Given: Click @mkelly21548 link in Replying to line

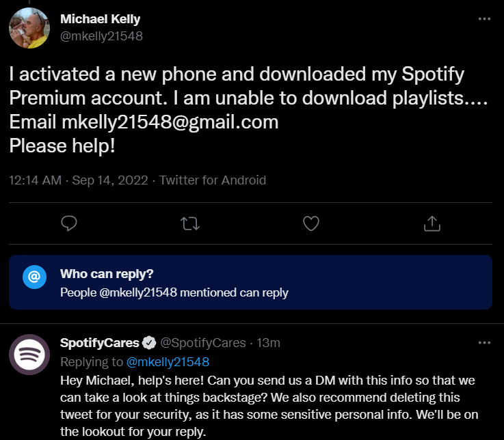Looking at the screenshot, I should tap(166, 361).
